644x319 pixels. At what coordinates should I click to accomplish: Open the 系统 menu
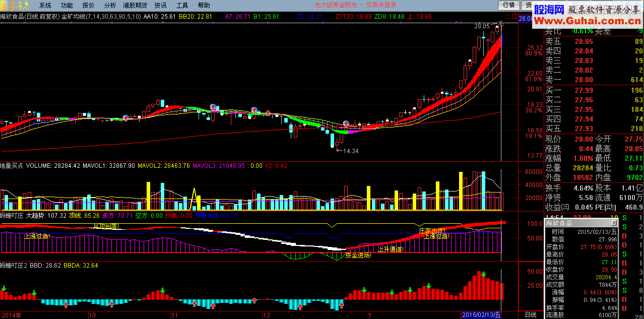coord(45,6)
